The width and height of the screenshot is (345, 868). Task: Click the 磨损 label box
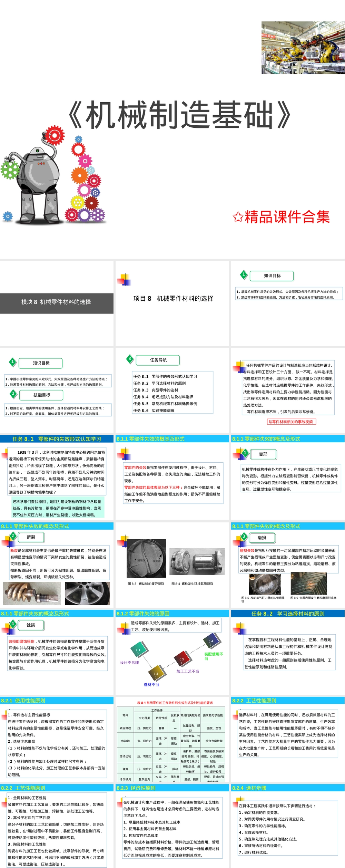[x=262, y=538]
